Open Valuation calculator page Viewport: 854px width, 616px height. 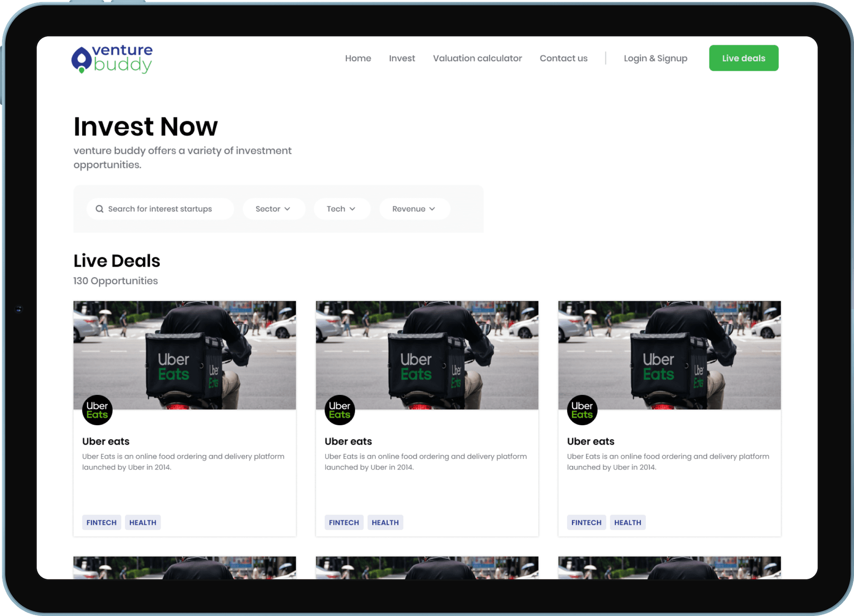pyautogui.click(x=477, y=58)
